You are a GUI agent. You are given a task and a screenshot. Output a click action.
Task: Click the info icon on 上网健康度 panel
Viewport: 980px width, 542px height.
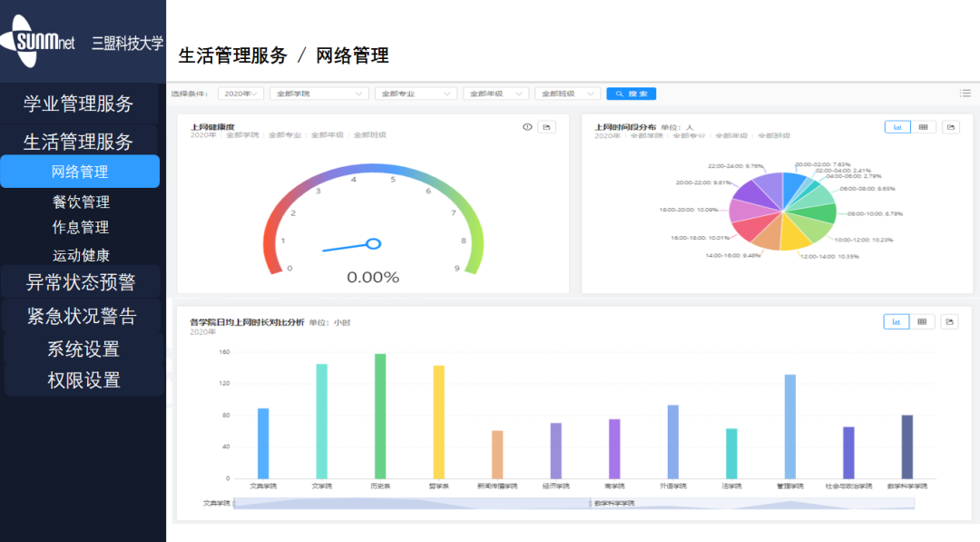[x=527, y=127]
